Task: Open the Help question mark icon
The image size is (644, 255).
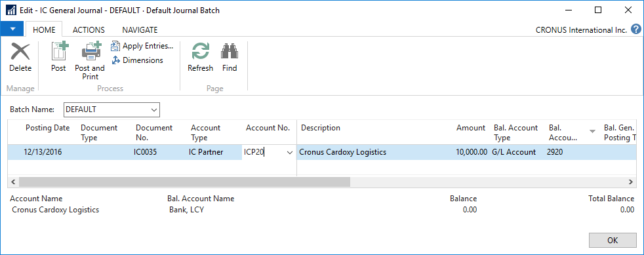Action: point(635,29)
